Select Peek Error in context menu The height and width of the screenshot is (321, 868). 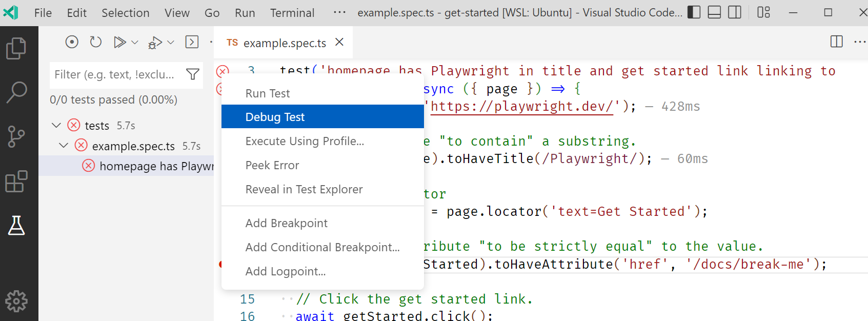(322, 165)
